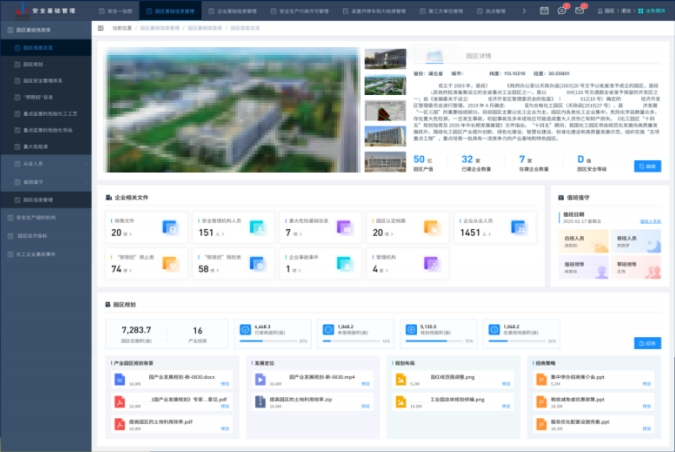The image size is (675, 452).
Task: Click PDF icon of 提高园区的土地利用效率.pdf
Action: coord(120,424)
